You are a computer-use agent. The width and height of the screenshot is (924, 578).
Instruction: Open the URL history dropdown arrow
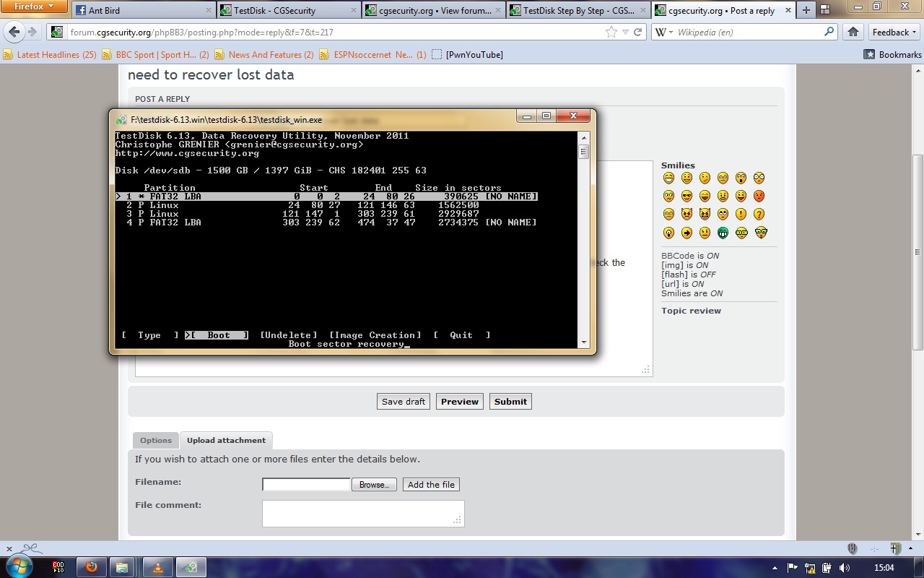pyautogui.click(x=625, y=32)
